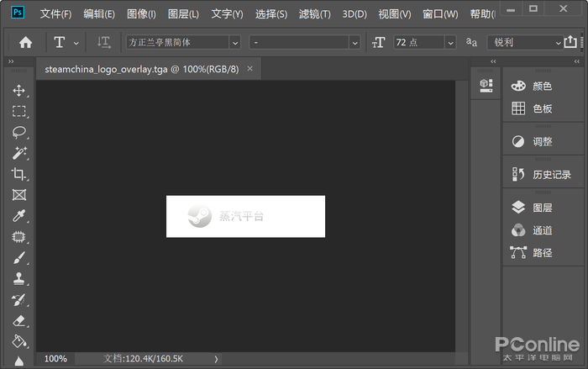Select the Rectangular Marquee tool

click(x=18, y=111)
